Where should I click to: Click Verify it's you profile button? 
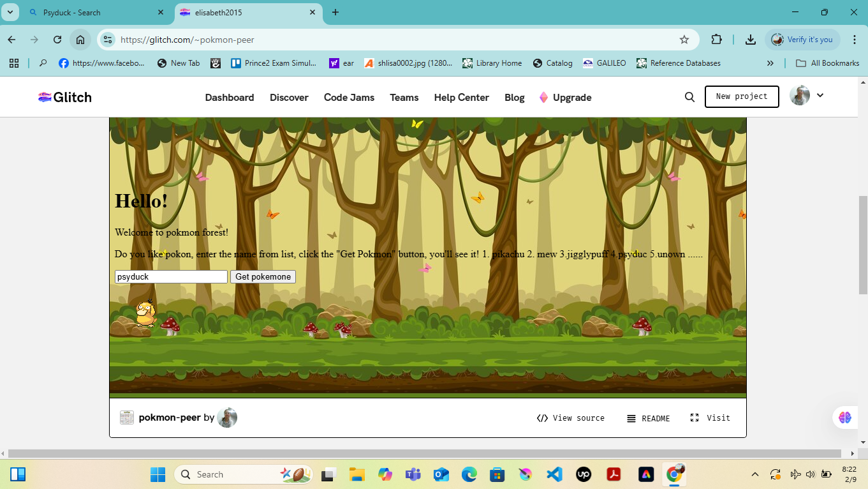click(802, 40)
